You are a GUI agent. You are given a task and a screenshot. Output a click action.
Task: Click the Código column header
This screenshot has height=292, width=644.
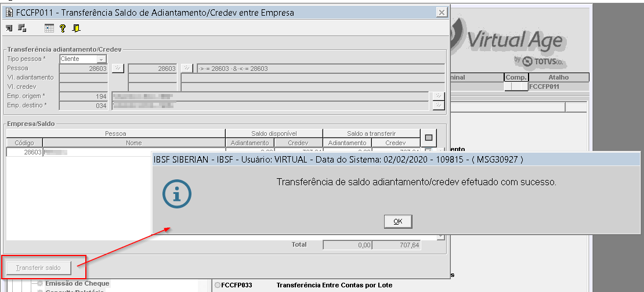click(x=24, y=143)
